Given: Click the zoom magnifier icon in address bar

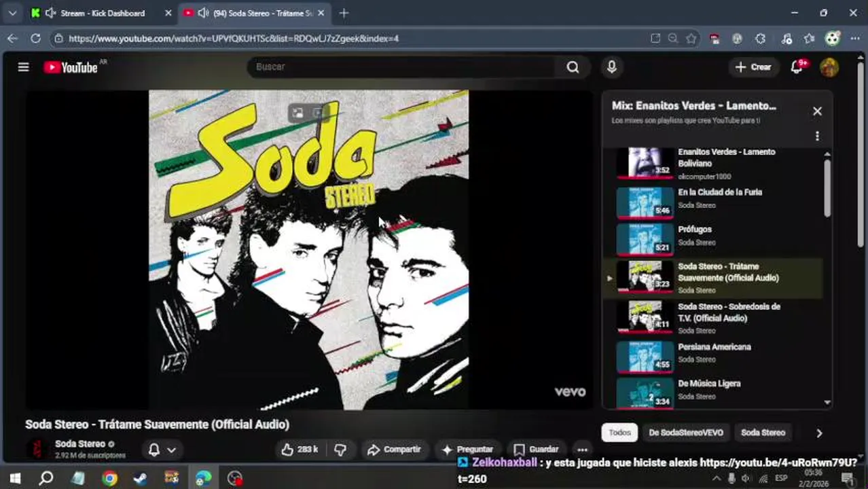Looking at the screenshot, I should pos(672,39).
